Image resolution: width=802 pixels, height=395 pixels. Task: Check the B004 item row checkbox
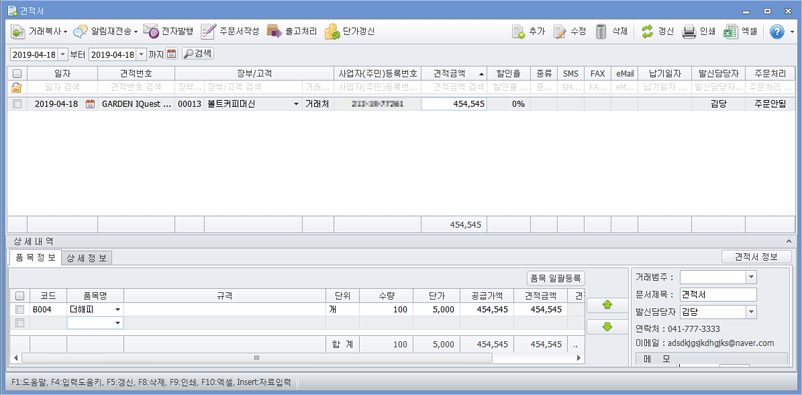tap(19, 310)
